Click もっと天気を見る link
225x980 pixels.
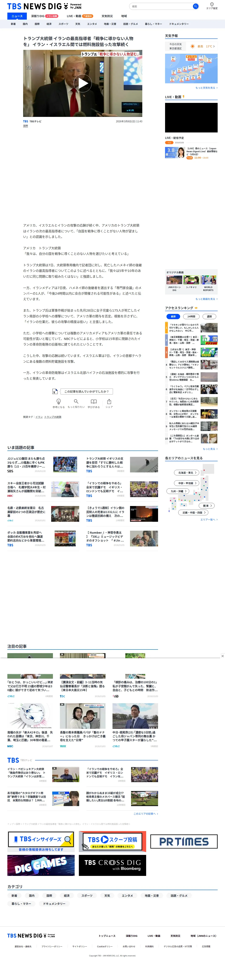click(x=206, y=88)
